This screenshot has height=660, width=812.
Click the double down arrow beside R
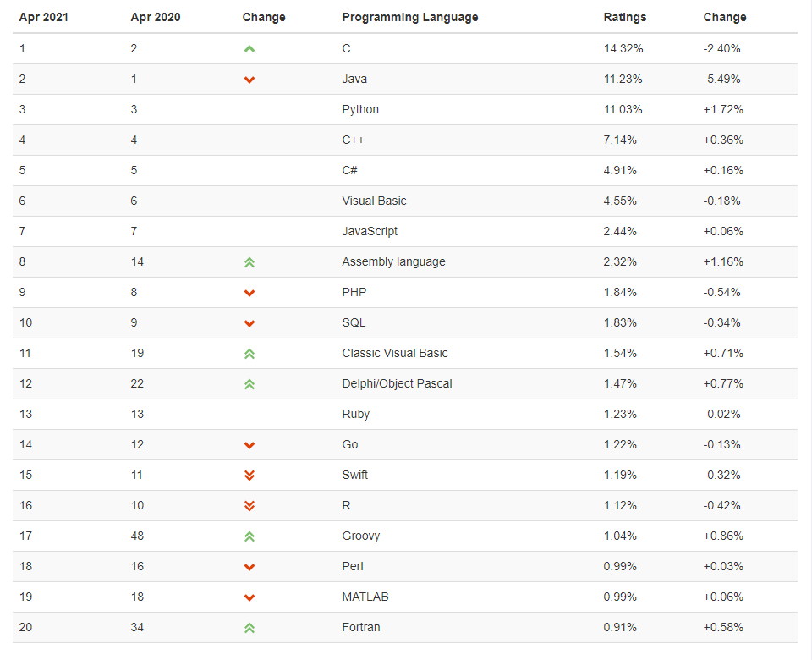pyautogui.click(x=249, y=506)
